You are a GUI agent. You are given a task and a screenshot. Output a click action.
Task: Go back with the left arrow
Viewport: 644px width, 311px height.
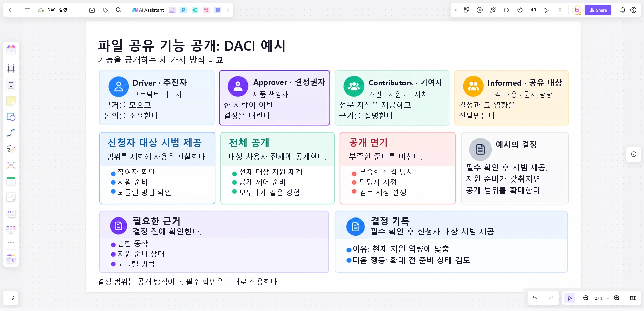[11, 10]
